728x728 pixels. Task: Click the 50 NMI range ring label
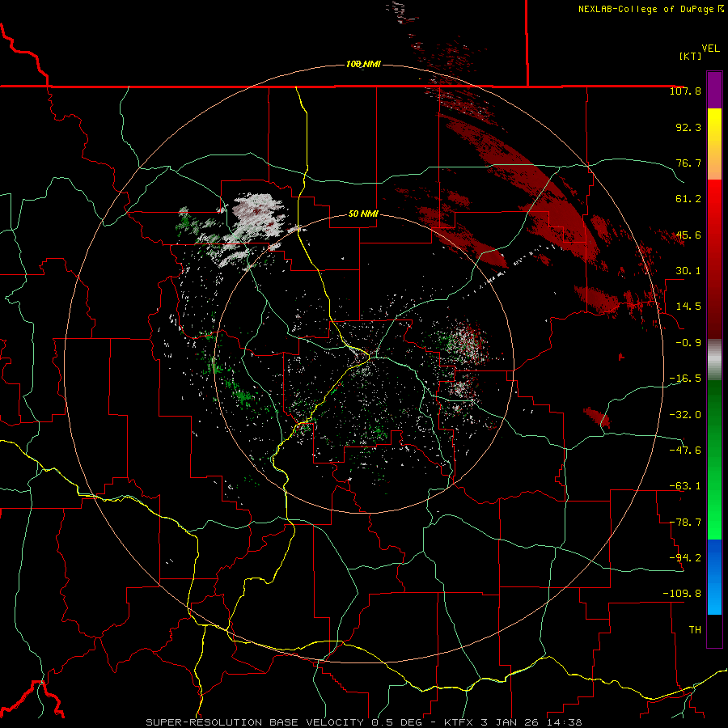coord(363,214)
